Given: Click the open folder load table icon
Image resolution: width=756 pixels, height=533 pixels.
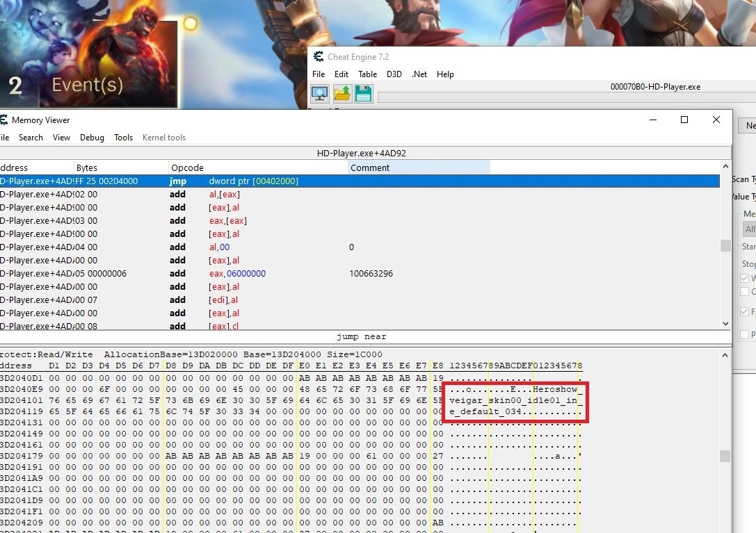Looking at the screenshot, I should (342, 94).
